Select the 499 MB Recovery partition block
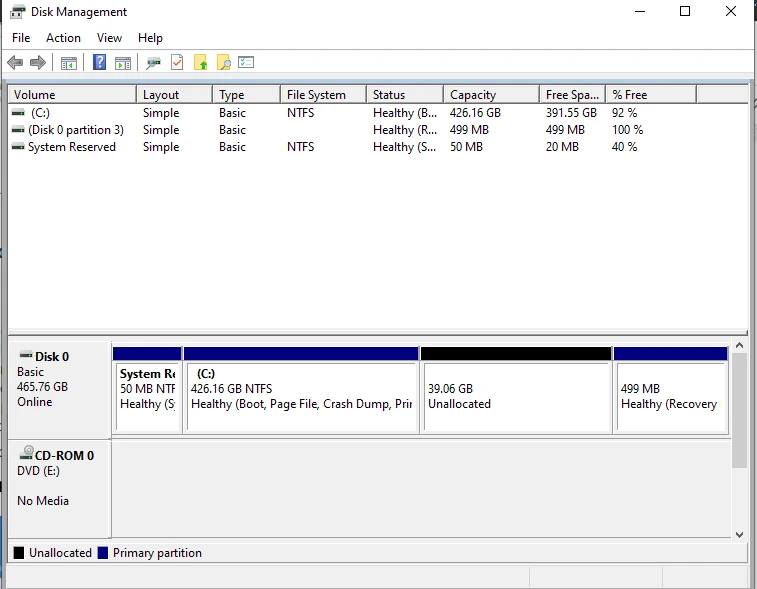The height and width of the screenshot is (589, 757). 671,390
